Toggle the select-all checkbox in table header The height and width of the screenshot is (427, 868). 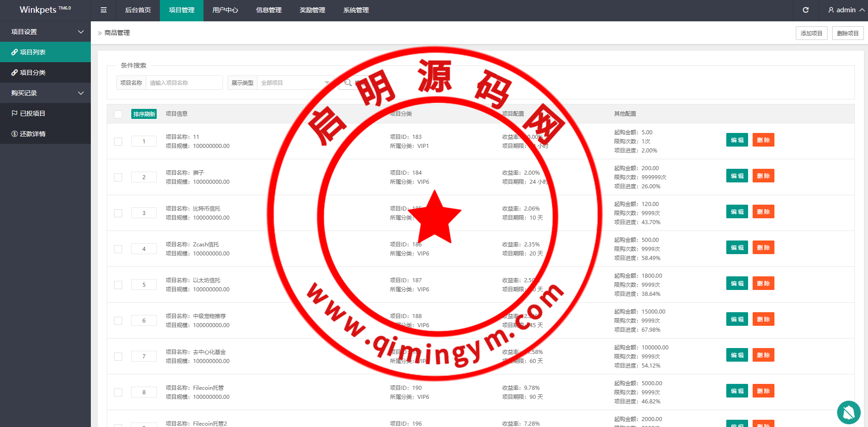(x=118, y=114)
